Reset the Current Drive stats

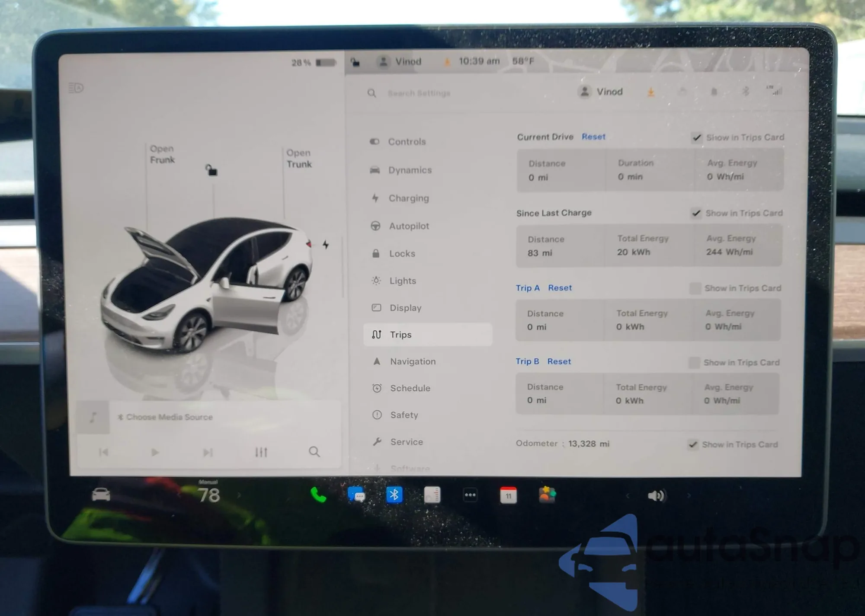click(593, 137)
